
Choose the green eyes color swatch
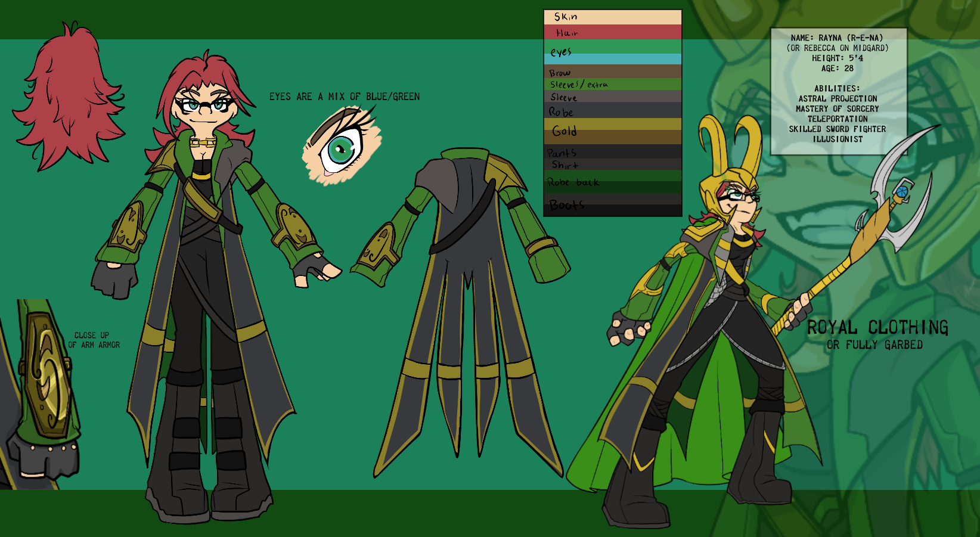pos(613,46)
